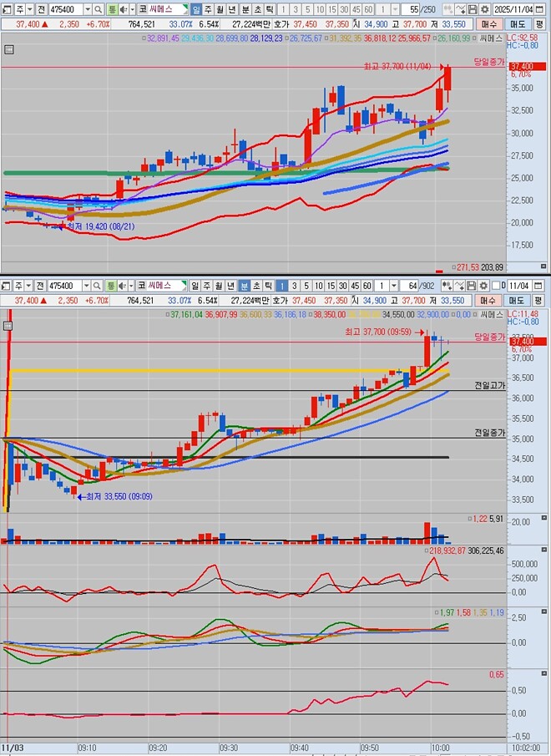Click the save diskette icon in the top chart toolbar
This screenshot has width=551, height=756.
[x=473, y=9]
